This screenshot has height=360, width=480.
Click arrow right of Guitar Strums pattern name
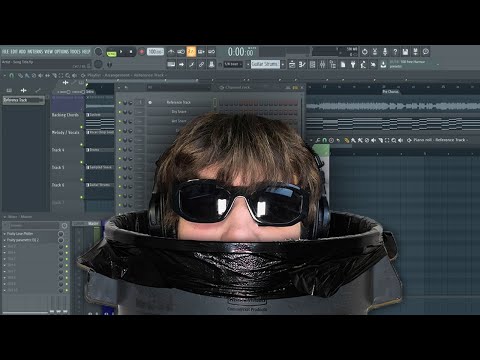283,64
